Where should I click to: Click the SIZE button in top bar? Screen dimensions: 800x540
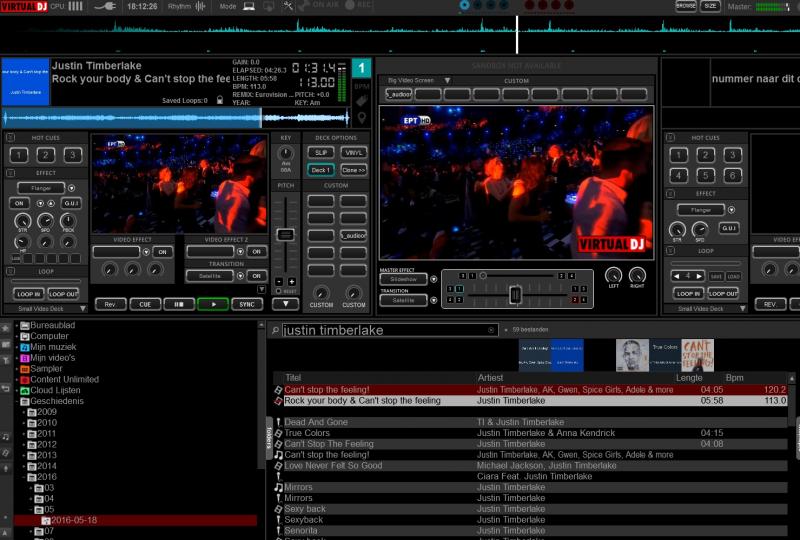(710, 6)
